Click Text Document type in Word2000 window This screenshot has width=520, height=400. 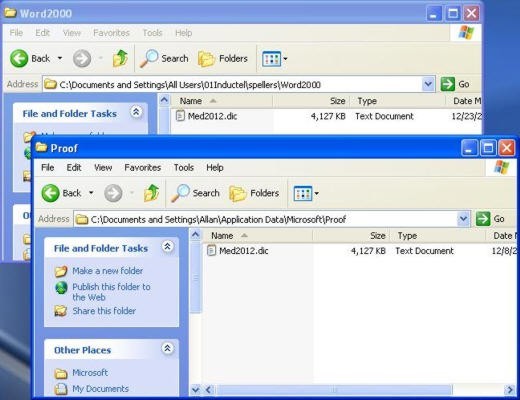384,116
